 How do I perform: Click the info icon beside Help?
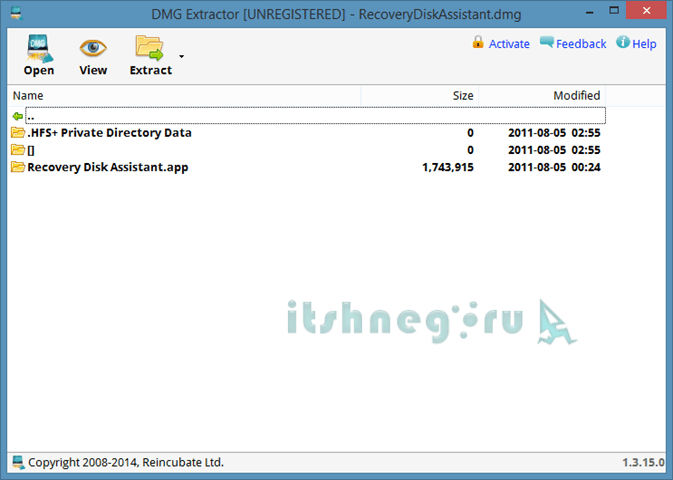pos(623,42)
